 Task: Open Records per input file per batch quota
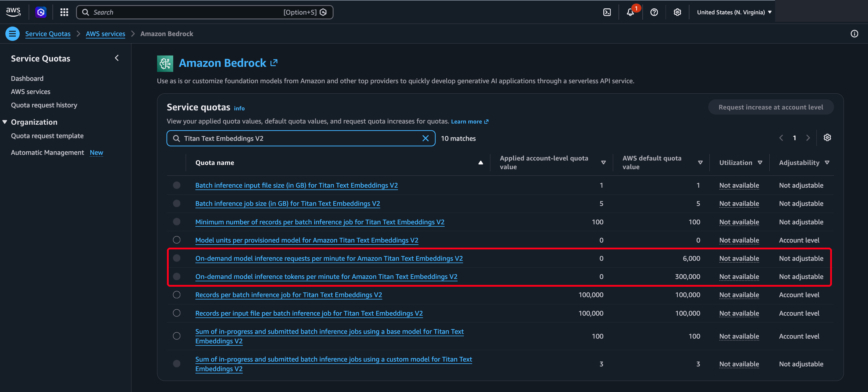(x=309, y=314)
